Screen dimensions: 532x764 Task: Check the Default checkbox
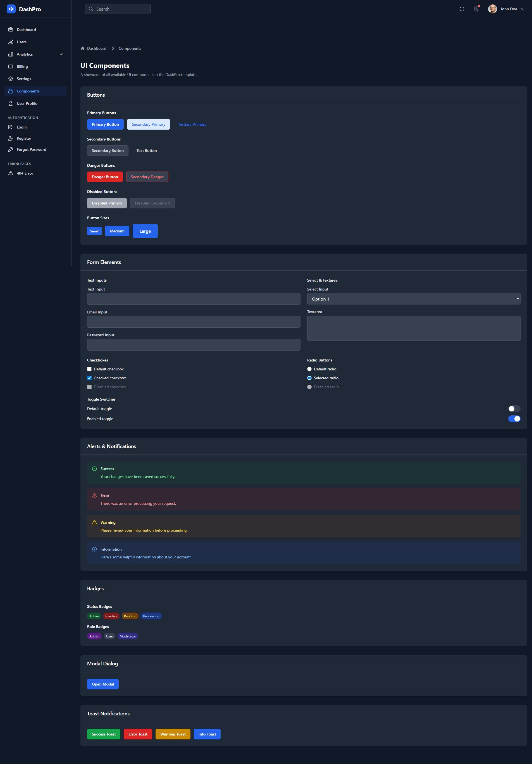[89, 369]
